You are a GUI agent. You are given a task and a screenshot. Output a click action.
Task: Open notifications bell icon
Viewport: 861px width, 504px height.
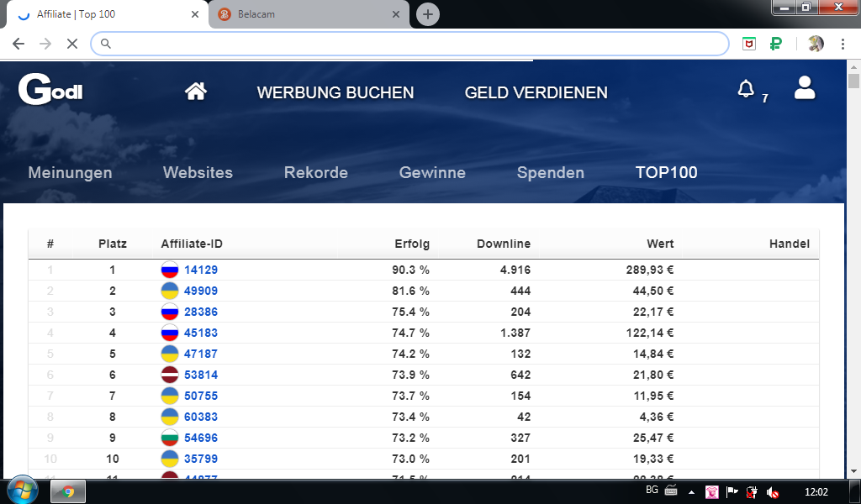pos(746,89)
